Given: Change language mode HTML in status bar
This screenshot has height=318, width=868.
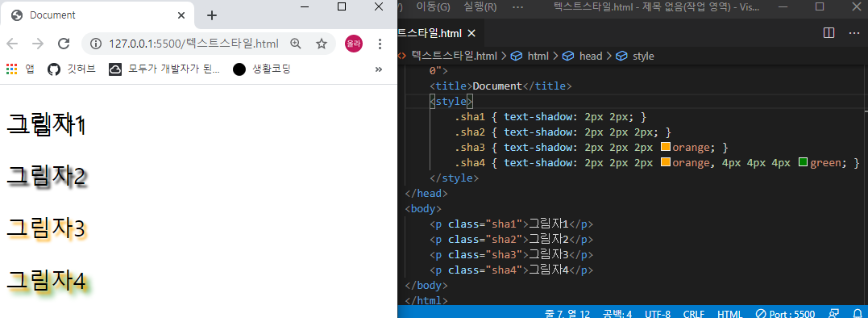Looking at the screenshot, I should coord(729,314).
